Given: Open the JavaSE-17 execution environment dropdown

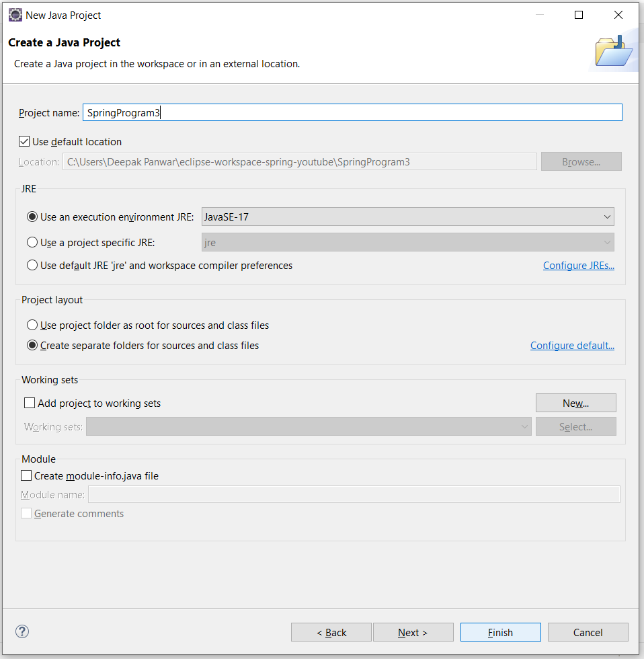Looking at the screenshot, I should (407, 217).
